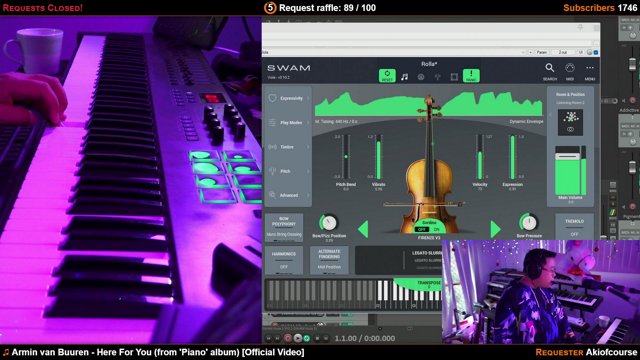
Task: Click the 2 out routing button
Action: (562, 52)
